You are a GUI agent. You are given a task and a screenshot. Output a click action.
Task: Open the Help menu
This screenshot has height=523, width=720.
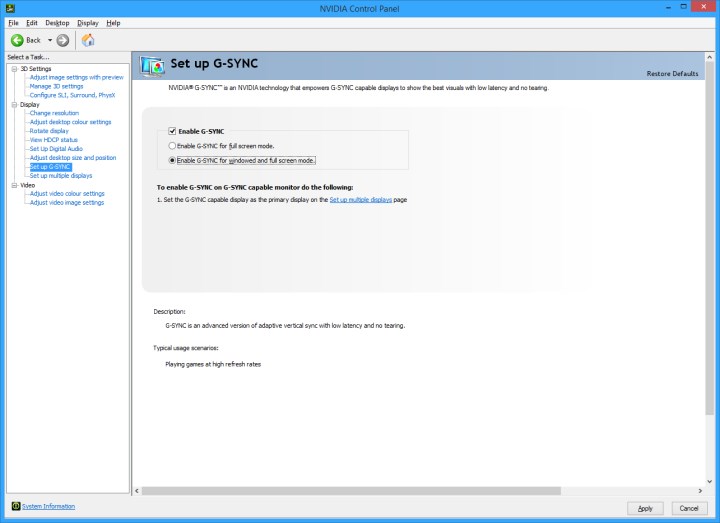pos(113,23)
